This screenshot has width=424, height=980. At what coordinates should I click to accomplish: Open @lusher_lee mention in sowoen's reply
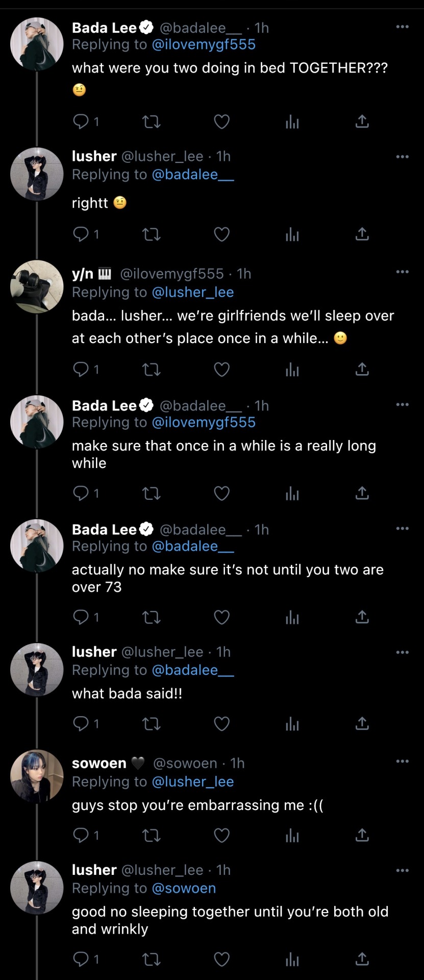[193, 782]
